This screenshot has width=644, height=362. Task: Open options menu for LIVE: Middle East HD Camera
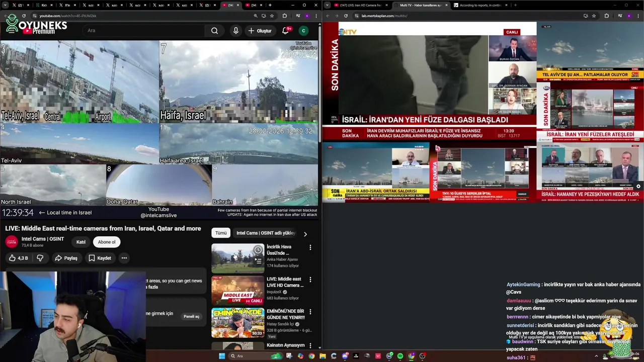click(x=310, y=280)
